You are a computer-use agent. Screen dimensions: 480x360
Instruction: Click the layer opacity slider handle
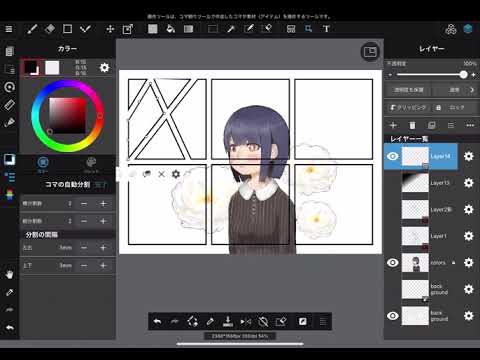[463, 75]
